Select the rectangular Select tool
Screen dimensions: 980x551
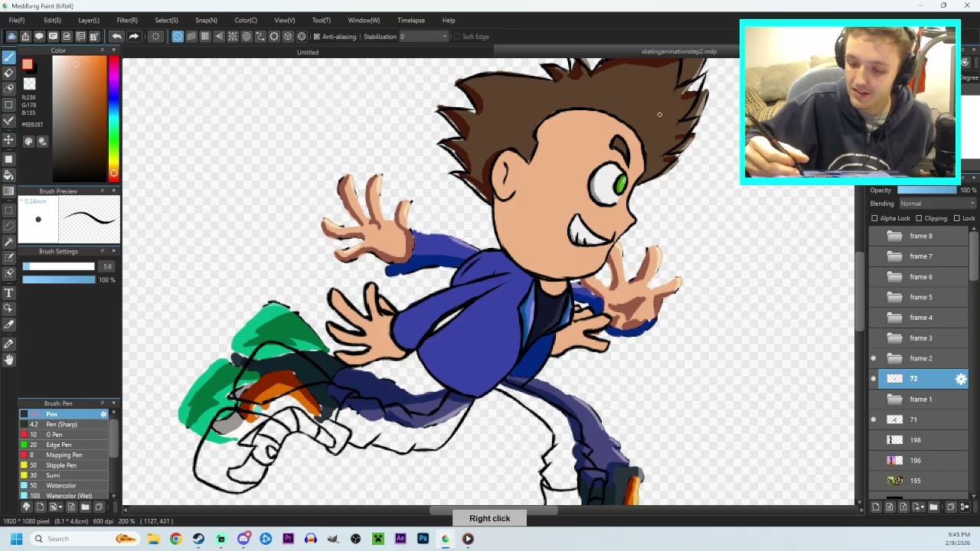tap(9, 210)
